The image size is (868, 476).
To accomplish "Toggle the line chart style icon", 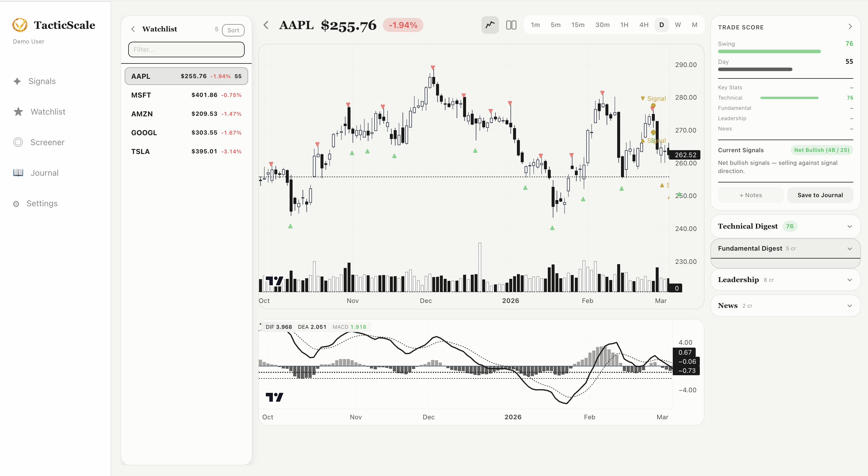I will coord(490,25).
